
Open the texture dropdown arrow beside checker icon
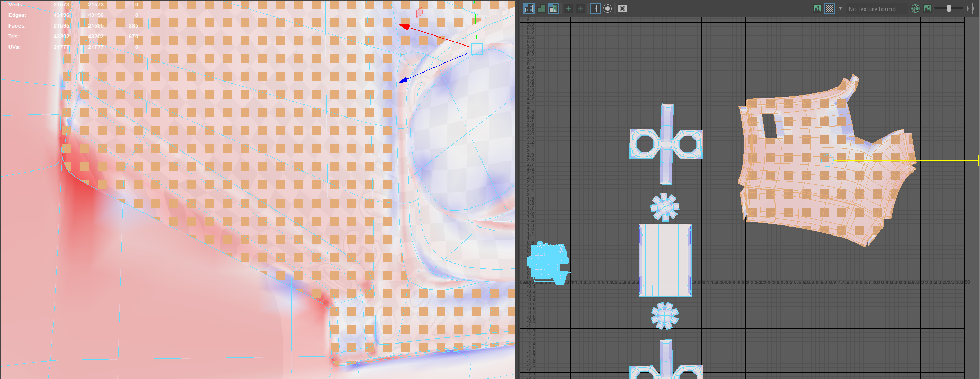pos(840,8)
